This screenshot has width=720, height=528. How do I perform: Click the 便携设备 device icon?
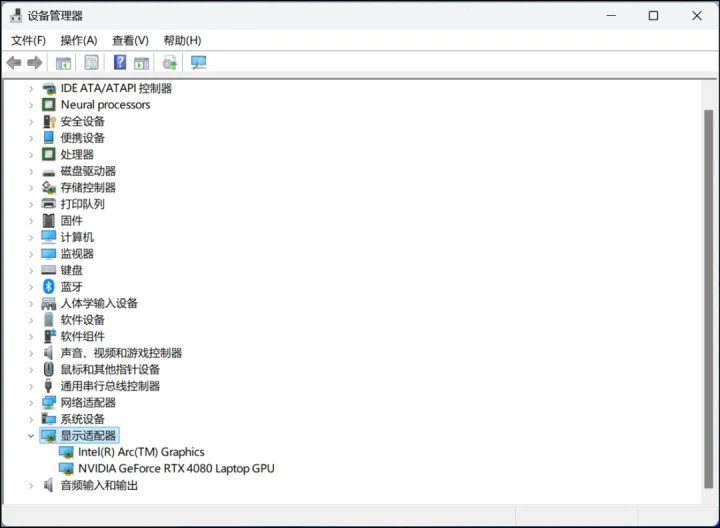pyautogui.click(x=49, y=138)
